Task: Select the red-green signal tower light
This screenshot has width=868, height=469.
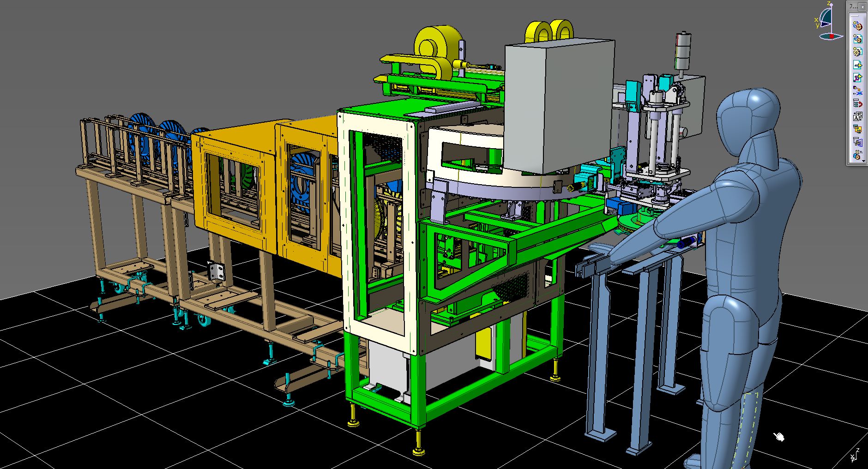Action: tap(682, 50)
